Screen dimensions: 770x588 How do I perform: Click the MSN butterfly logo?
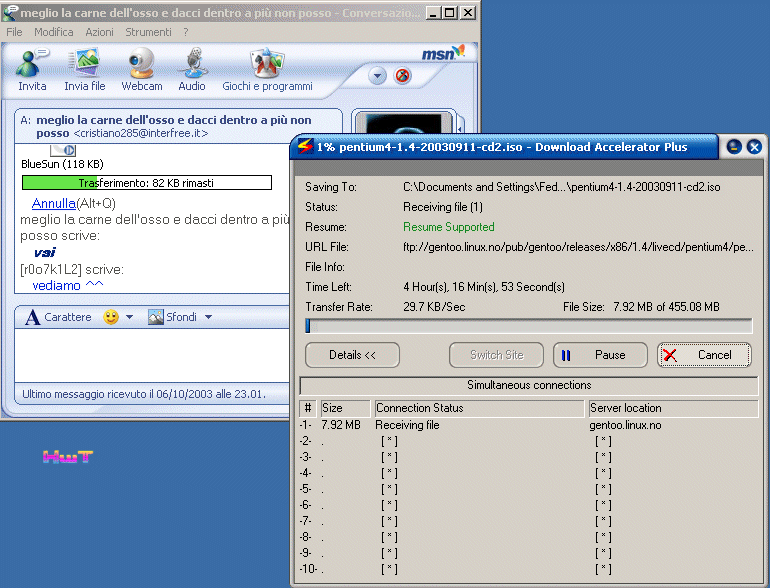(x=443, y=53)
